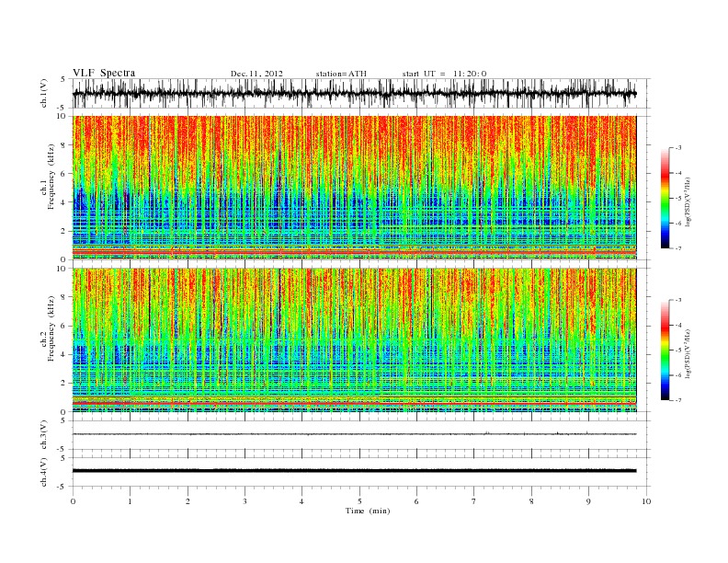
Task: Click the ch.4 thick voltage trace
Action: 354,471
